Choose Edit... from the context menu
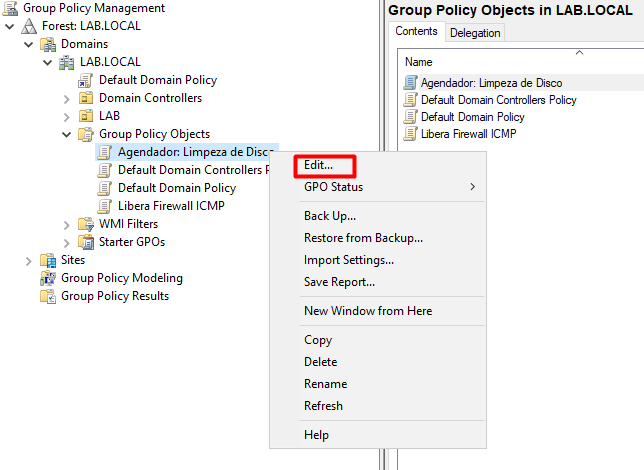The height and width of the screenshot is (470, 644). point(319,165)
